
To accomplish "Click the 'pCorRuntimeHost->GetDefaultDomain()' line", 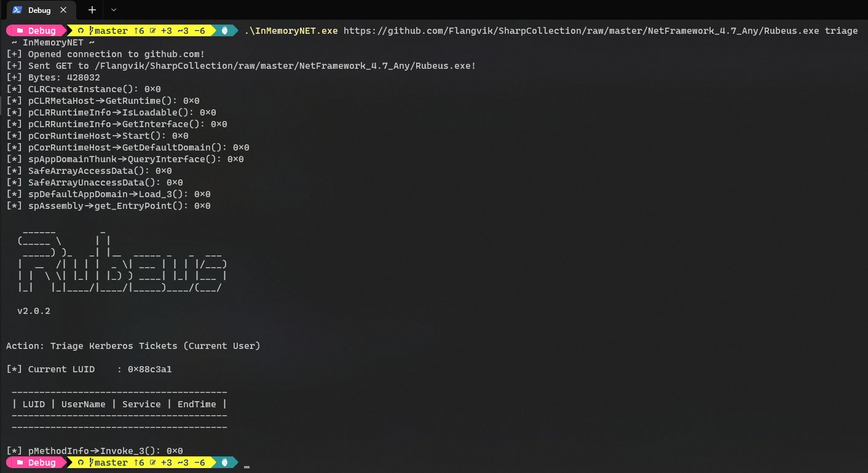I will (128, 147).
